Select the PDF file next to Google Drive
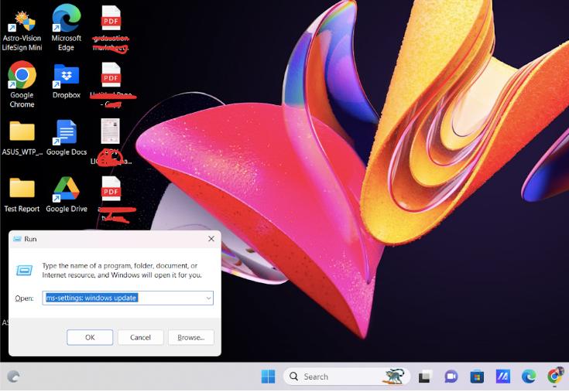This screenshot has width=569, height=392. [x=111, y=199]
